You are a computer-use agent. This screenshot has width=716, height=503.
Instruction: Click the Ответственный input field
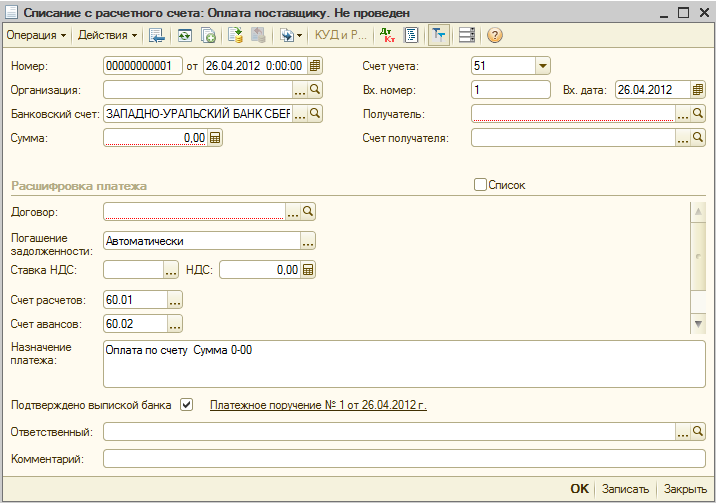(x=389, y=431)
